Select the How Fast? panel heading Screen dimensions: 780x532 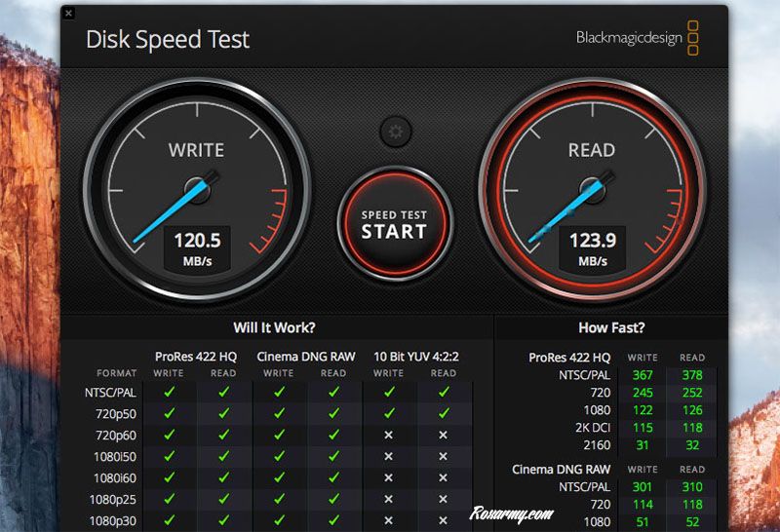click(611, 328)
